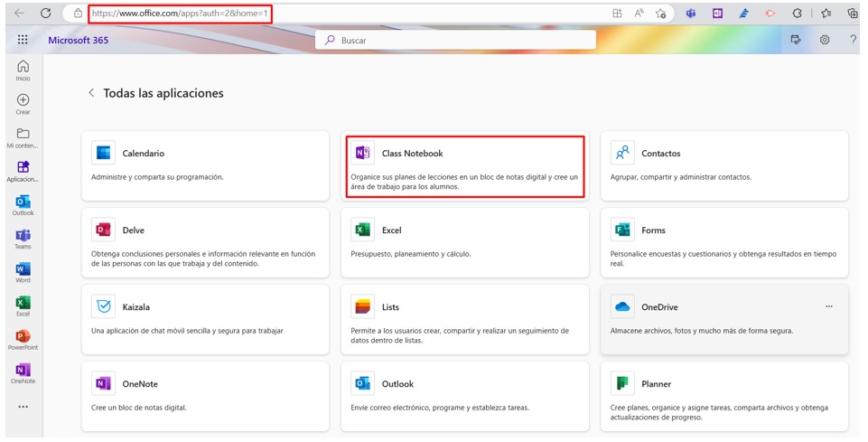Open browser collections icon
This screenshot has width=868, height=442.
point(853,14)
